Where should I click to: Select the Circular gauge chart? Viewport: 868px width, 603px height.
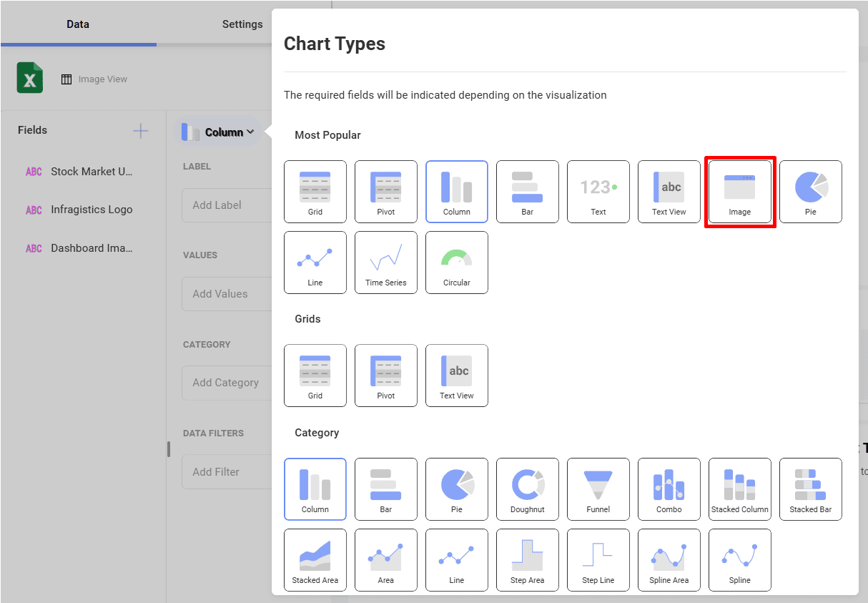tap(457, 263)
